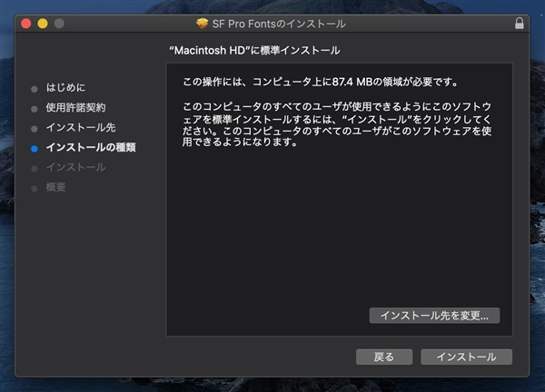
Task: Click the package icon beside window title
Action: (x=202, y=24)
